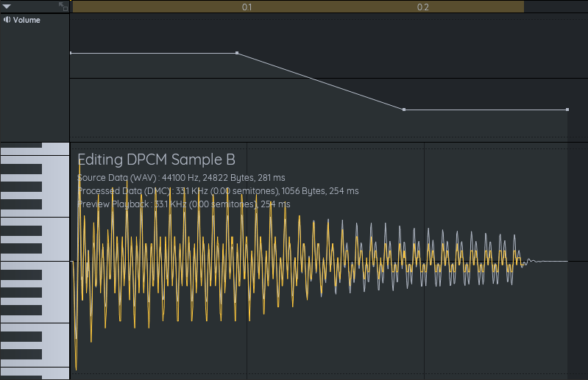Select the volume envelope point where the descent begins
This screenshot has width=588, height=380.
pos(237,53)
